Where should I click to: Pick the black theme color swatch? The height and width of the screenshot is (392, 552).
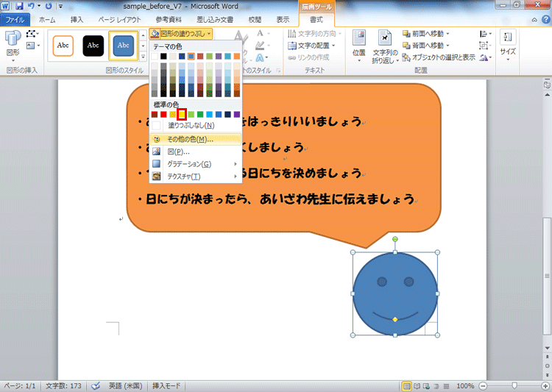pyautogui.click(x=163, y=57)
